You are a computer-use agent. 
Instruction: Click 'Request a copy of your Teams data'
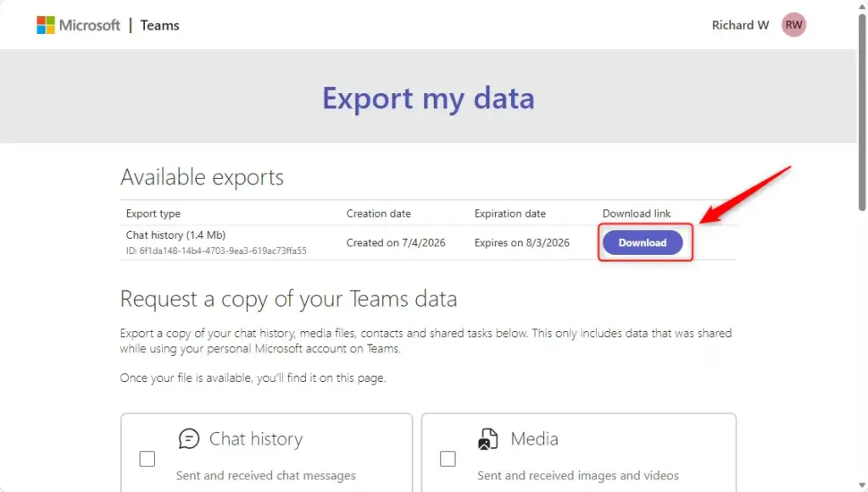[x=288, y=299]
